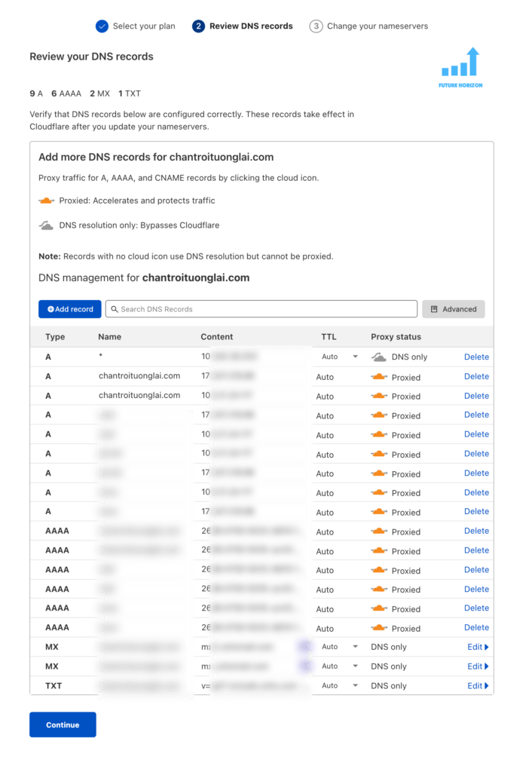This screenshot has height=772, width=532.
Task: Click the Advanced button
Action: (453, 309)
